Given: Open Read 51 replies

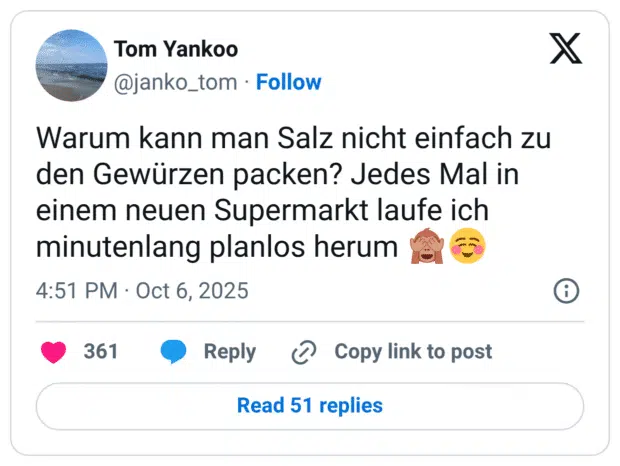Looking at the screenshot, I should (310, 405).
